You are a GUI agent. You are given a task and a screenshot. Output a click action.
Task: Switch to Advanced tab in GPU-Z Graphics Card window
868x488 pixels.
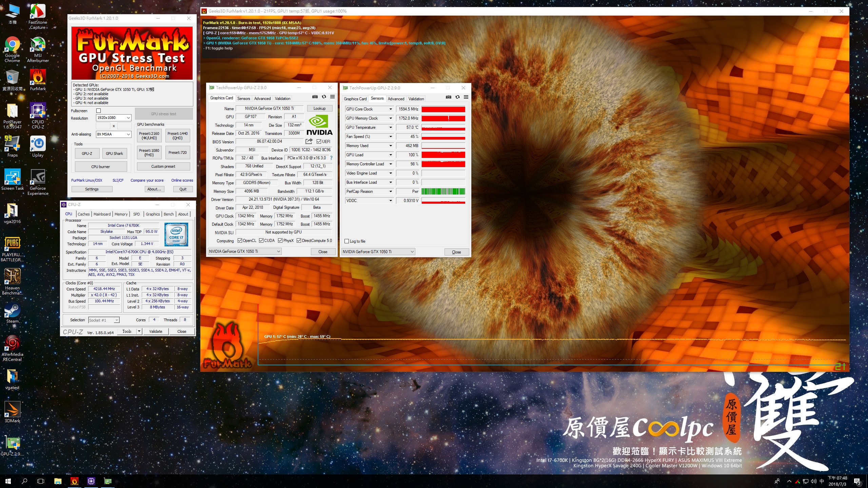coord(262,99)
